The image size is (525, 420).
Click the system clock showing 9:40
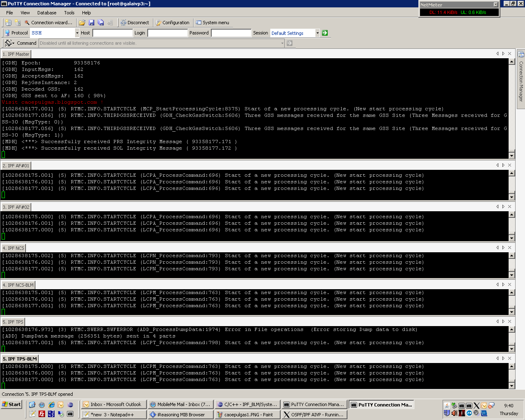pyautogui.click(x=509, y=406)
